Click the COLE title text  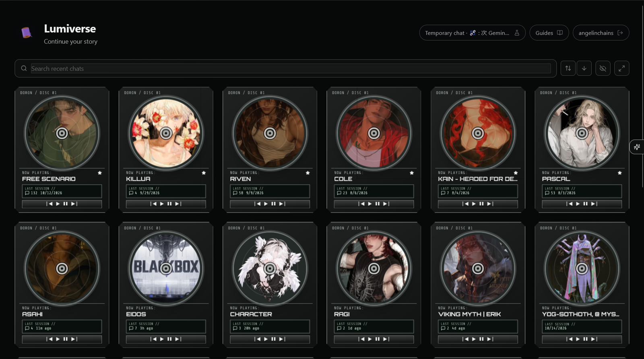[343, 179]
